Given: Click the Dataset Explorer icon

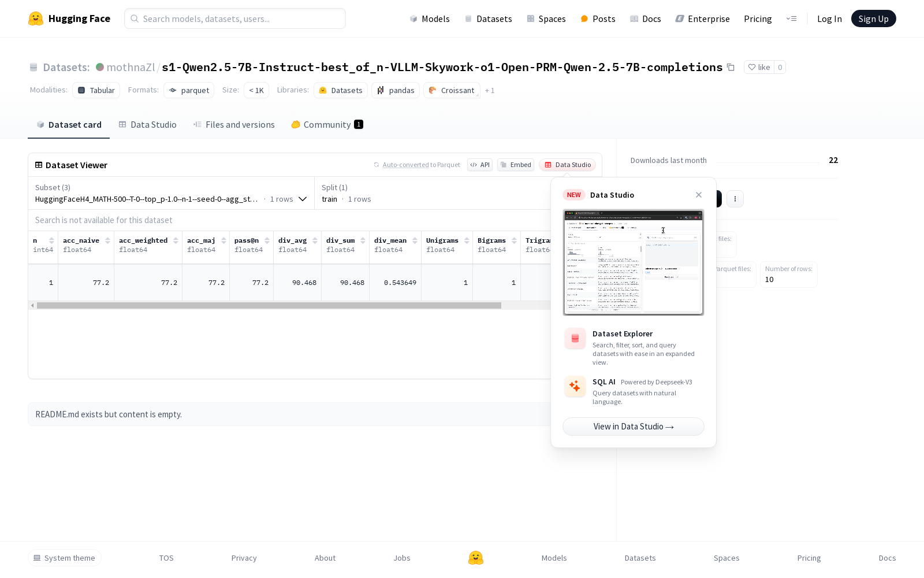Looking at the screenshot, I should (x=575, y=339).
